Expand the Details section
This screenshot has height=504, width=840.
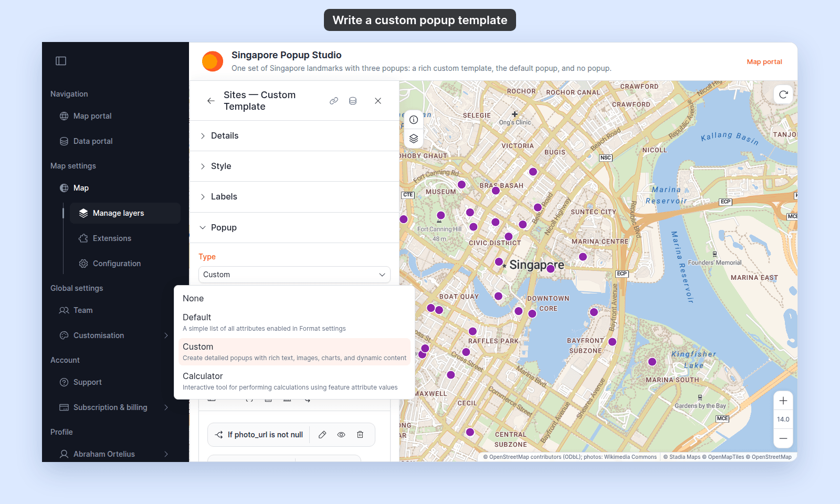coord(294,136)
